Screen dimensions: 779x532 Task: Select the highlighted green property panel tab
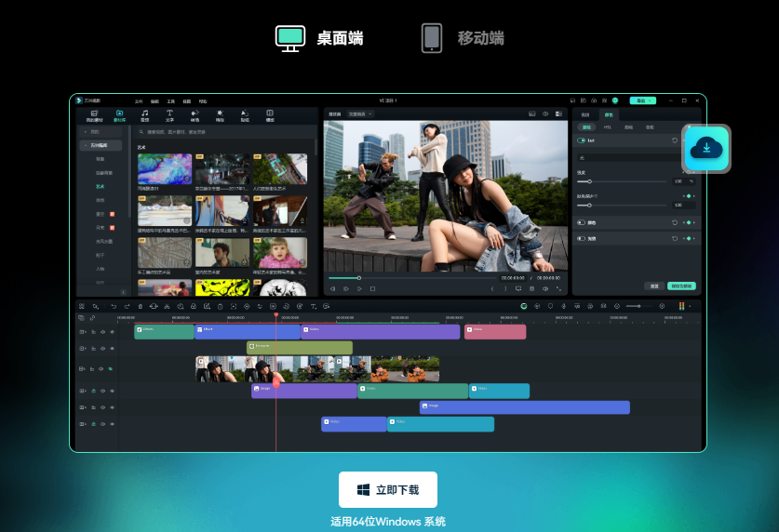609,114
